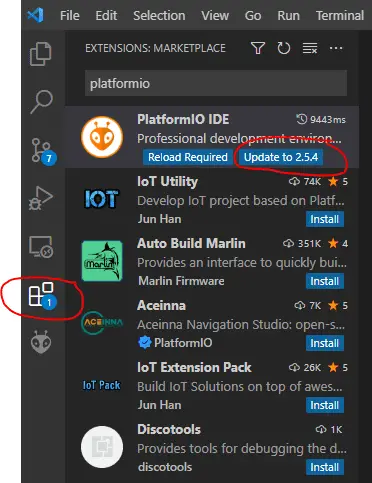Viewport: 372px width, 483px height.
Task: Open Views and More Actions ellipsis
Action: pos(336,48)
